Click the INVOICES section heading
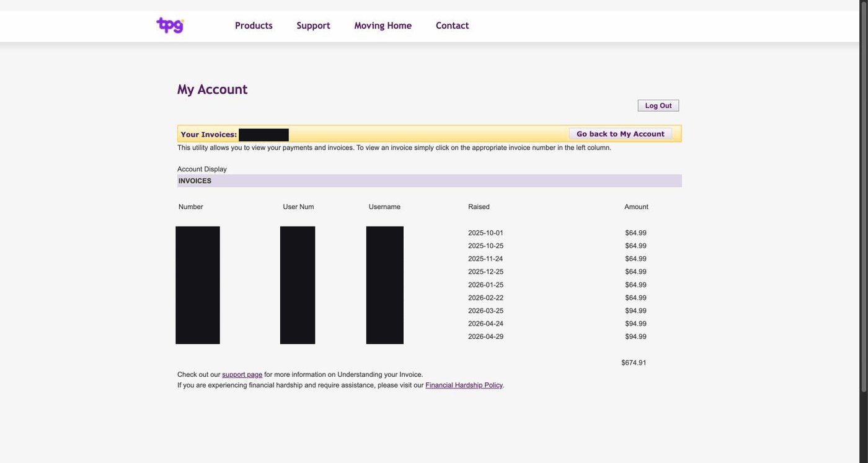The height and width of the screenshot is (463, 868). (195, 181)
